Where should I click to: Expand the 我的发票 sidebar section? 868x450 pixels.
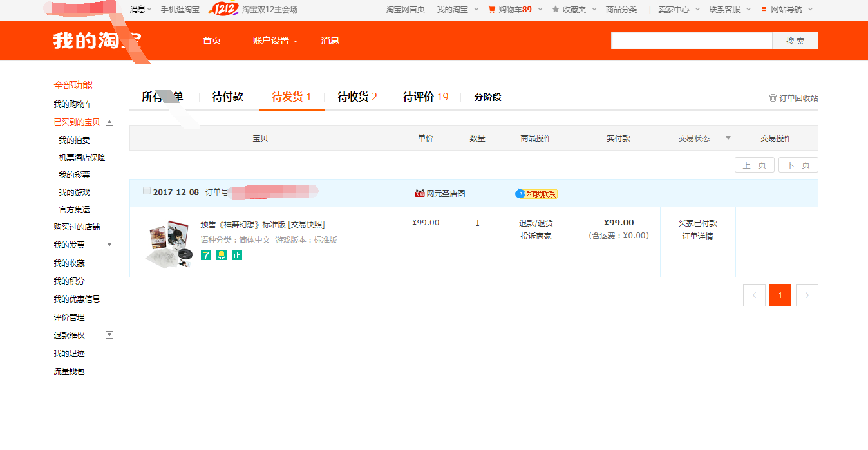pyautogui.click(x=109, y=245)
